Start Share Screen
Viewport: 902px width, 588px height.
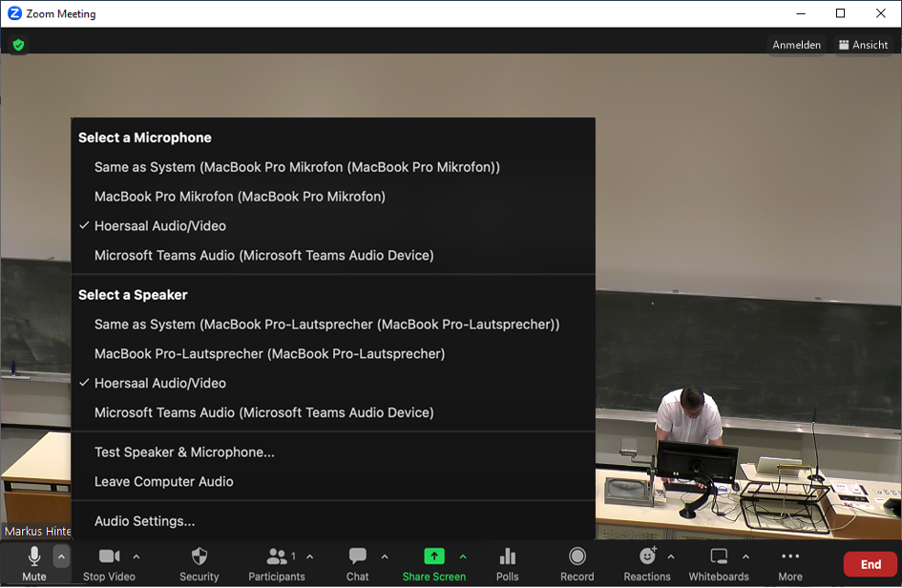pyautogui.click(x=434, y=564)
